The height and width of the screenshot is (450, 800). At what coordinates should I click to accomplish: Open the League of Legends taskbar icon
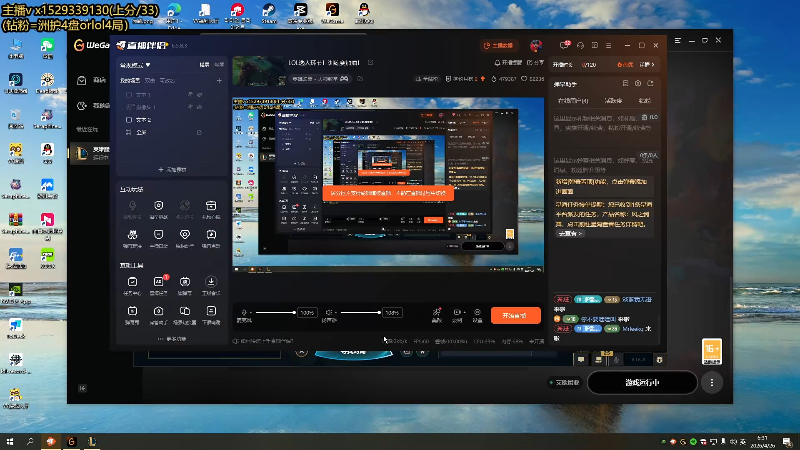click(x=92, y=441)
